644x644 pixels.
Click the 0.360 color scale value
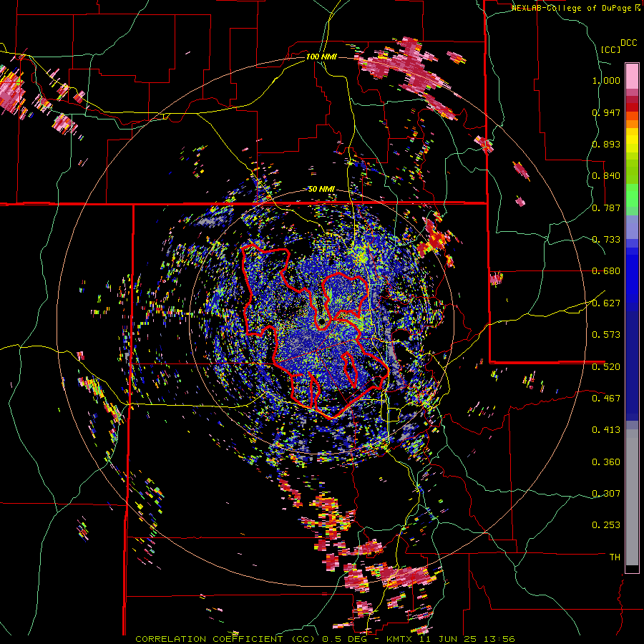[606, 462]
